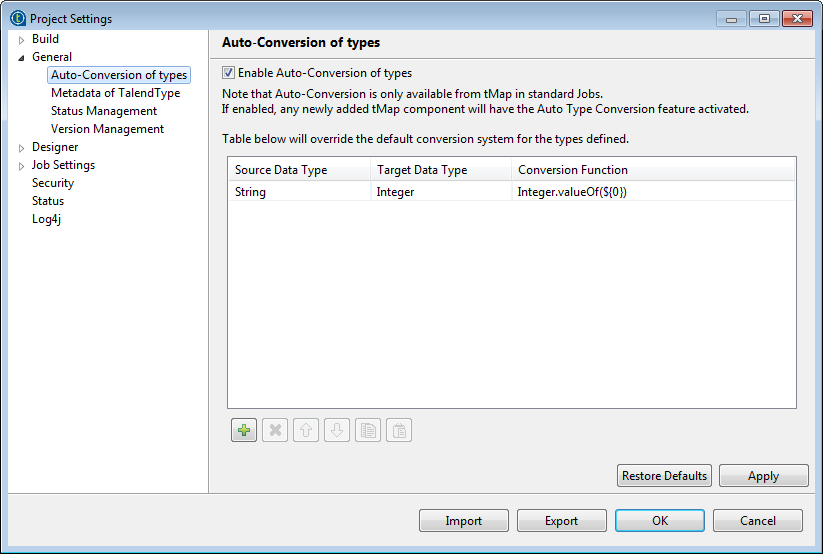
Task: Click the move row down arrow icon
Action: [337, 430]
